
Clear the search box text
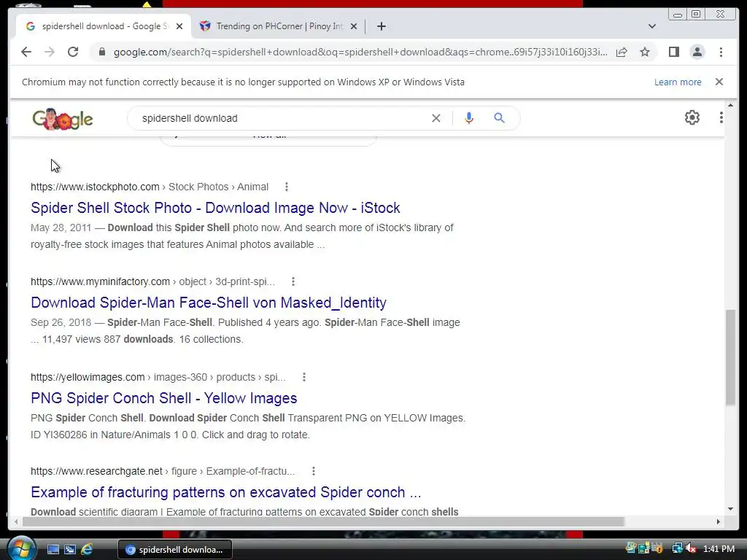[x=436, y=118]
